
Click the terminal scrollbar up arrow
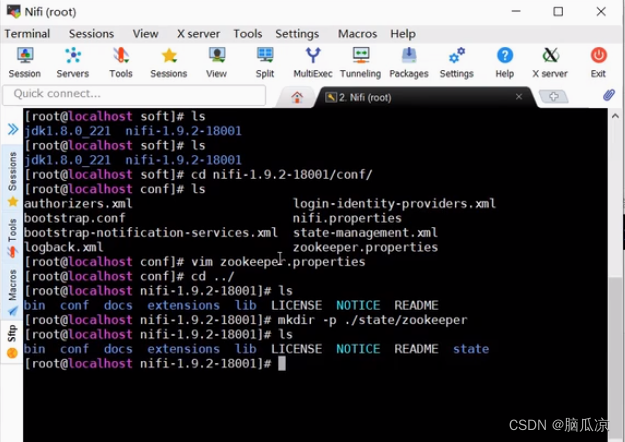point(615,116)
